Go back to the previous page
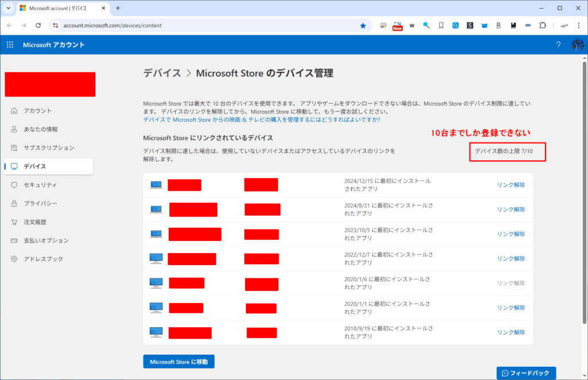This screenshot has width=588, height=380. click(x=9, y=25)
